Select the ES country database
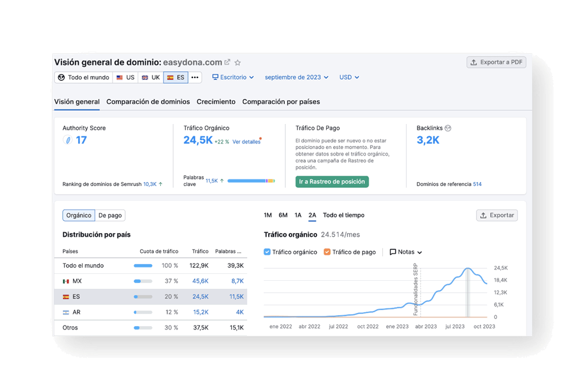The width and height of the screenshot is (588, 391). 176,78
